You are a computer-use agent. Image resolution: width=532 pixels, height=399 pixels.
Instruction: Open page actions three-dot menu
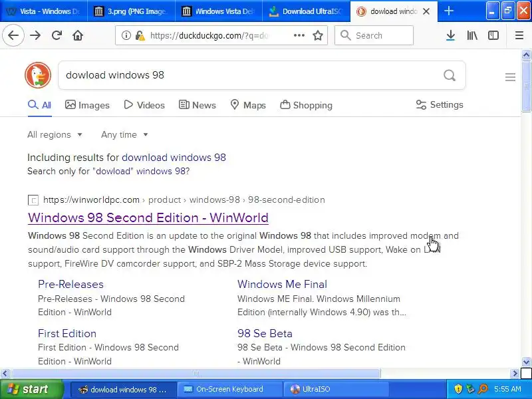(299, 35)
